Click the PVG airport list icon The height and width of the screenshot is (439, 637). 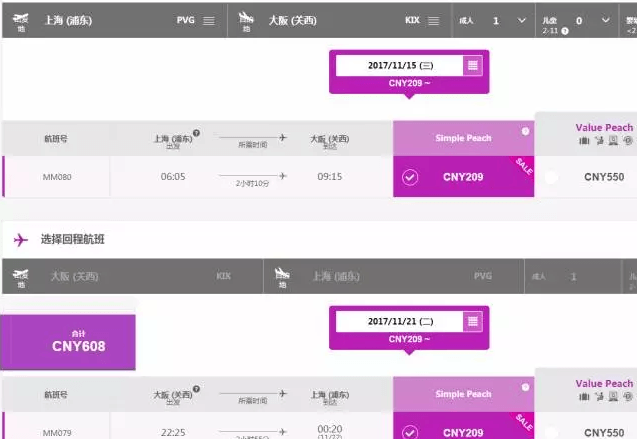(209, 21)
